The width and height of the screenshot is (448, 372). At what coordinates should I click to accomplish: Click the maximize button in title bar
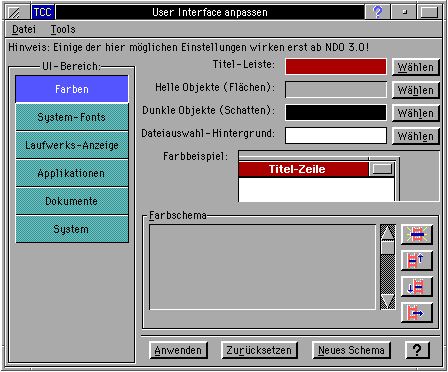click(x=429, y=12)
